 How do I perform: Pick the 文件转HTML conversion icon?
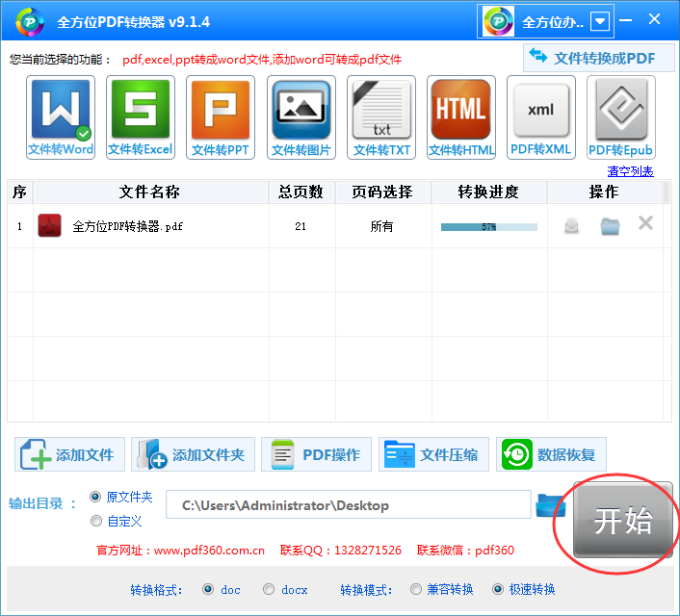461,117
